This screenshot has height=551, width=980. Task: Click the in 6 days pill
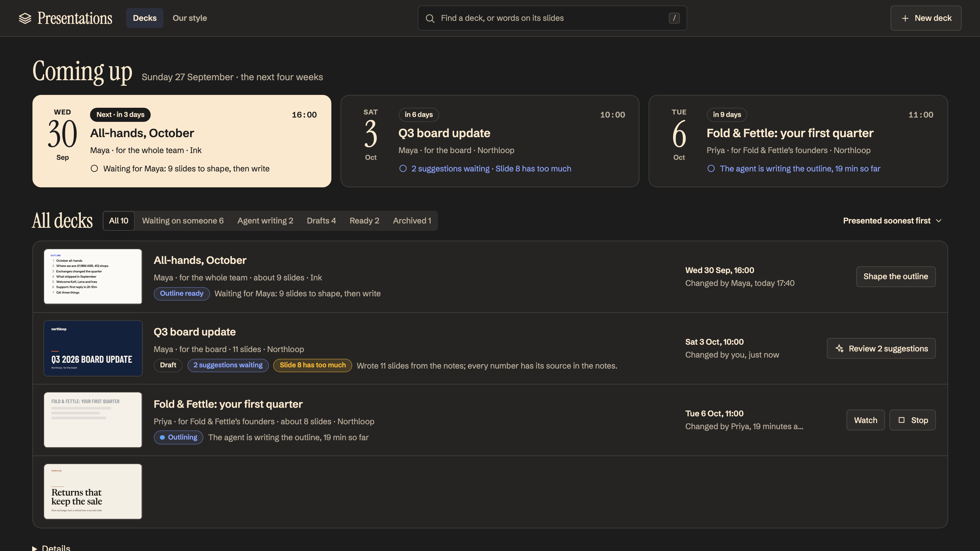click(418, 114)
